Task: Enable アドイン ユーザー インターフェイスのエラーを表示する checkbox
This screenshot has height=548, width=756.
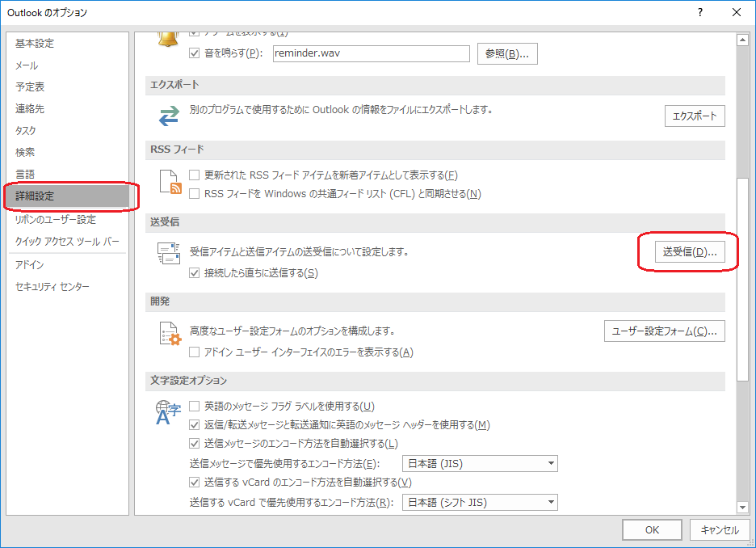Action: point(194,352)
